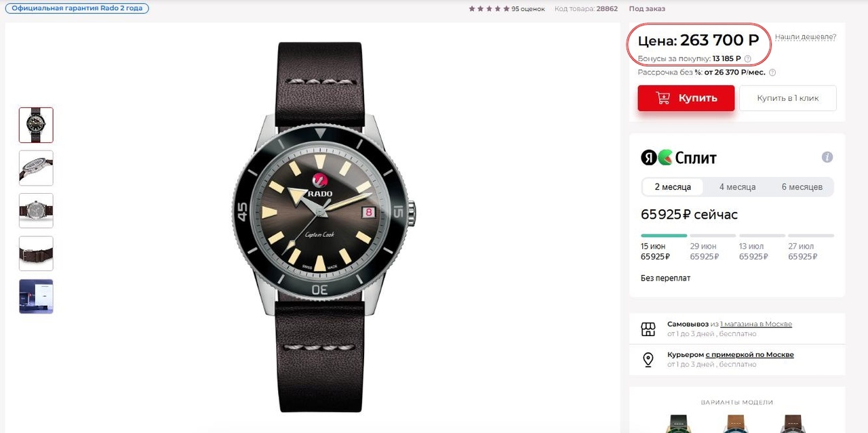Viewport: 868px width, 433px height.
Task: Click the Яндекс Сплит info icon
Action: (x=827, y=157)
